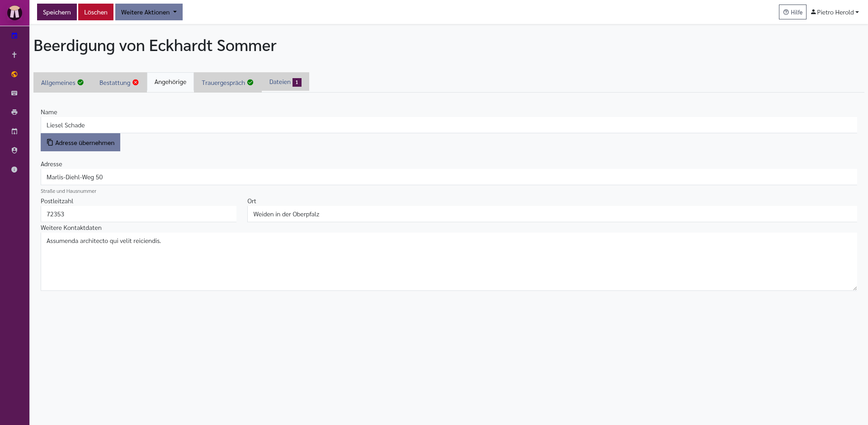Screen dimensions: 868x425
Task: Click the admin shield user icon
Action: click(14, 150)
